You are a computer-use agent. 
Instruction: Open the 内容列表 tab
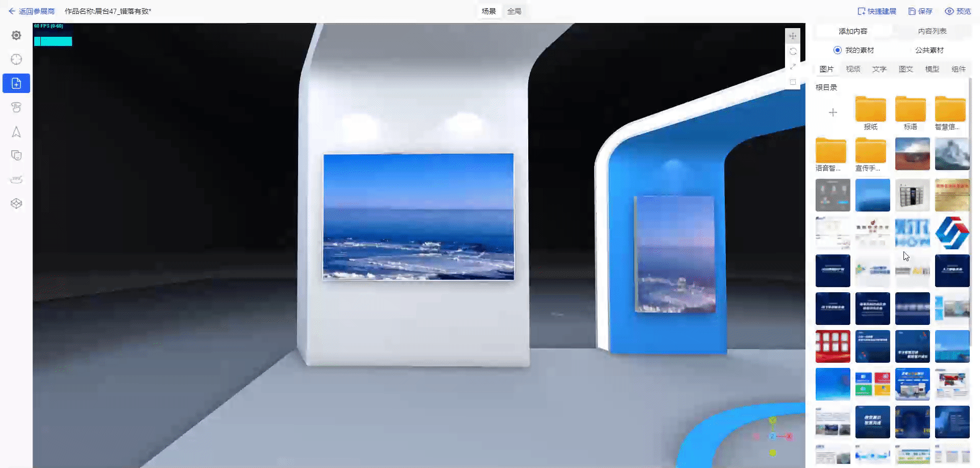[x=932, y=31]
